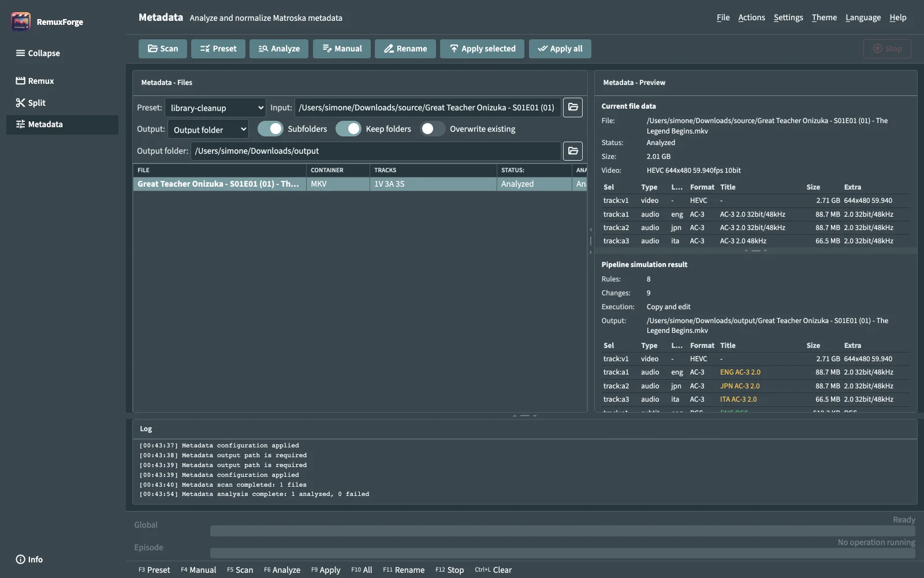Screen dimensions: 924x578
Task: Click the Analyzed status cell
Action: 534,184
